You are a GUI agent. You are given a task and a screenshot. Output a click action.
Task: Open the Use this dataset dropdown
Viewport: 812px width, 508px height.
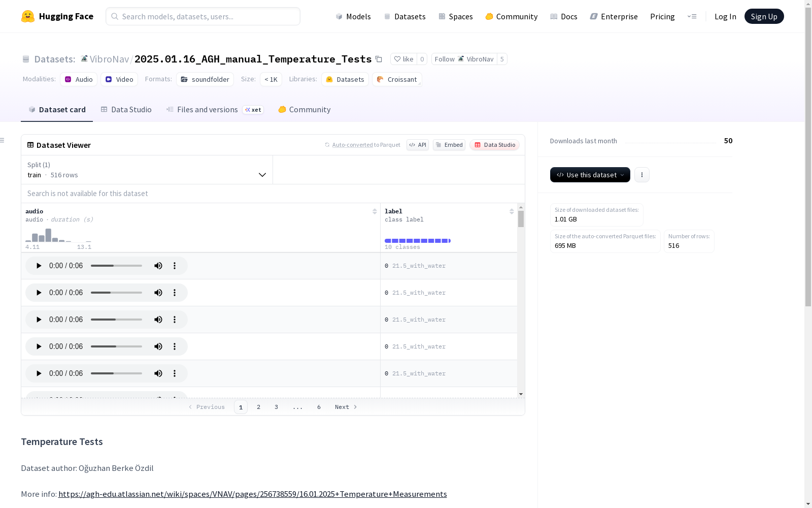click(x=590, y=175)
